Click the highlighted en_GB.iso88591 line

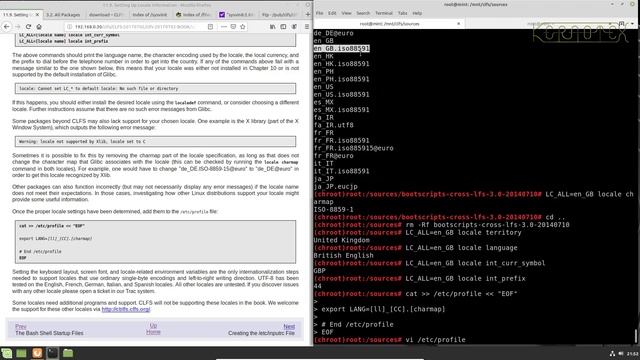pyautogui.click(x=342, y=49)
